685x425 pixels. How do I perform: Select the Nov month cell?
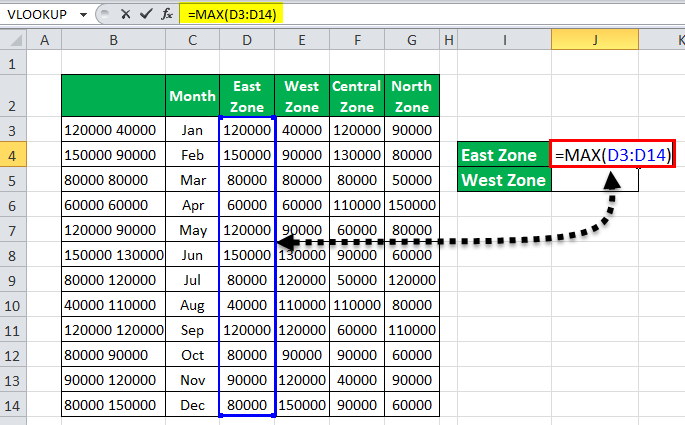[192, 380]
